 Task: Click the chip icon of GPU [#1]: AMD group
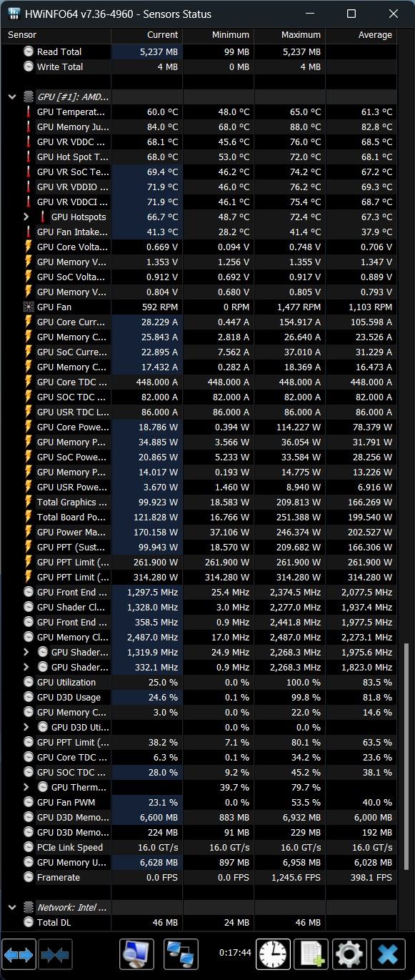29,96
